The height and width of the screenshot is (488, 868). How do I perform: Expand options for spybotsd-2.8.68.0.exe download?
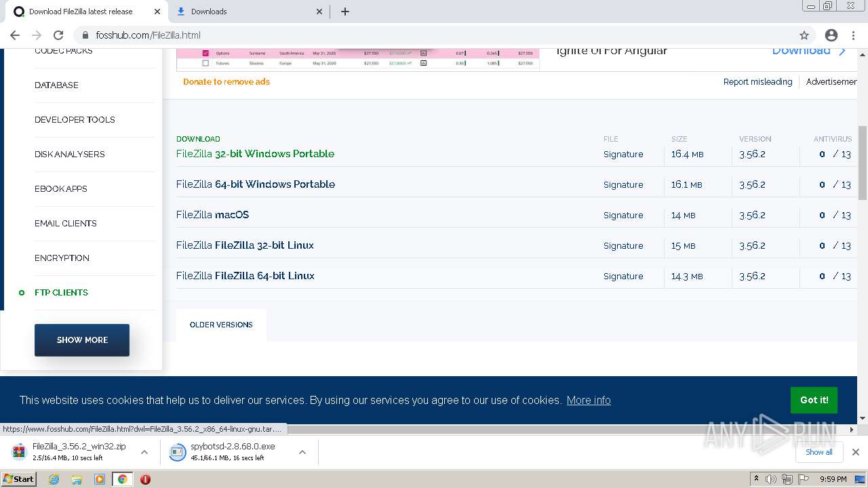coord(302,452)
